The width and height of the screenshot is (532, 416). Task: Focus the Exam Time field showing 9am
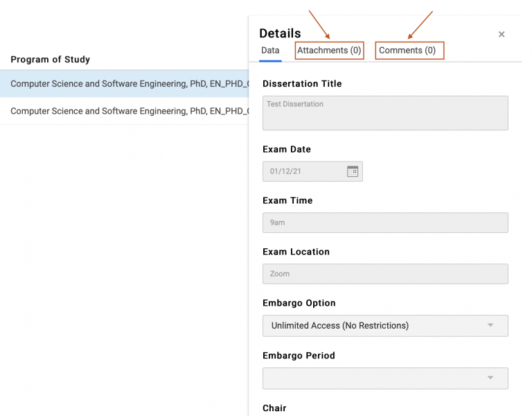(x=385, y=223)
